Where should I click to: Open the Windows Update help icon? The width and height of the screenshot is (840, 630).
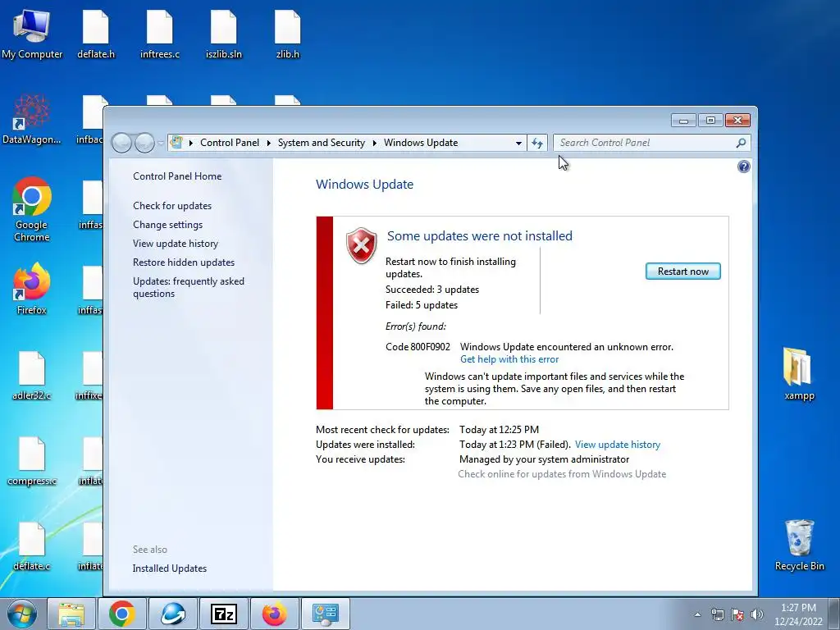point(743,167)
